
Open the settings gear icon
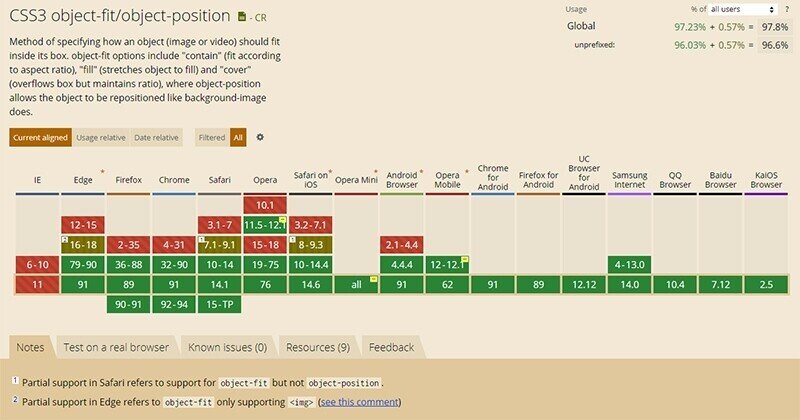(x=260, y=137)
